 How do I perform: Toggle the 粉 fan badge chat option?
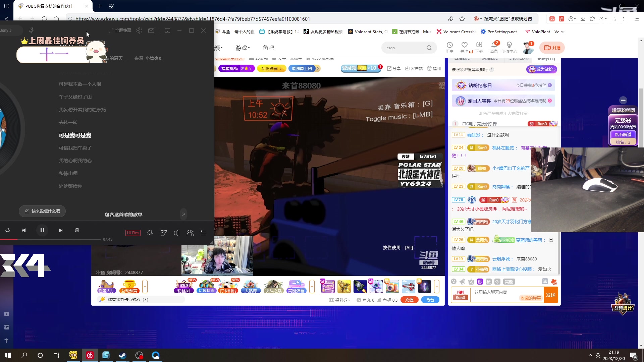[x=480, y=282]
